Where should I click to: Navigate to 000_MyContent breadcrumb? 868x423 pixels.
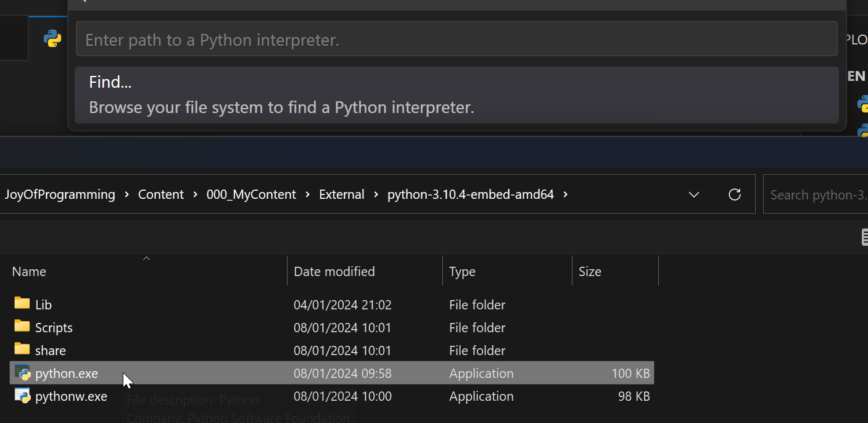pos(251,195)
